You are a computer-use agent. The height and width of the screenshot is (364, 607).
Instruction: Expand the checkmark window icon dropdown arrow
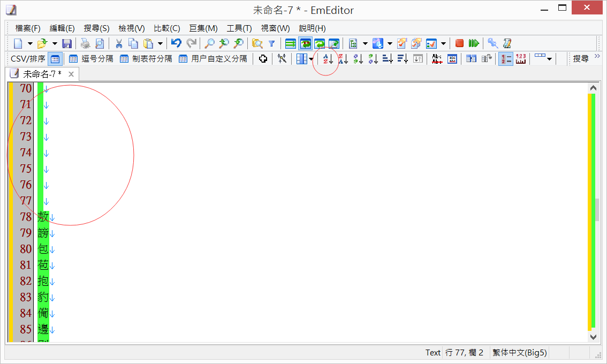tap(443, 43)
